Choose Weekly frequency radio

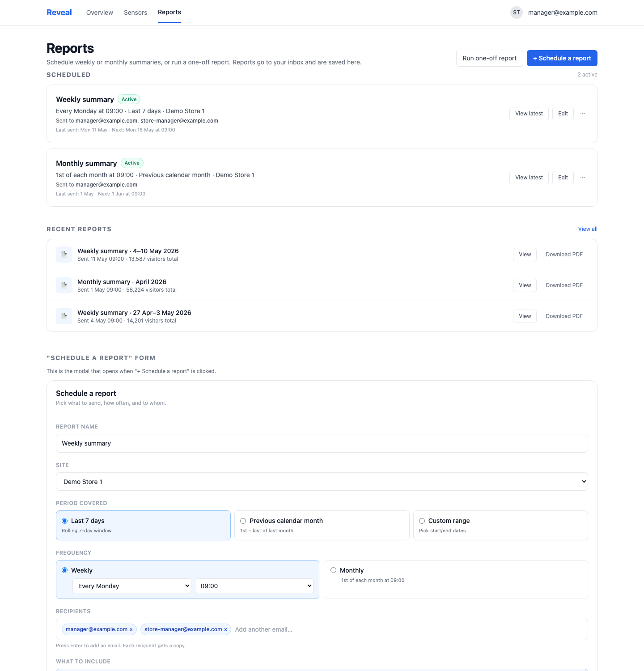pyautogui.click(x=64, y=570)
